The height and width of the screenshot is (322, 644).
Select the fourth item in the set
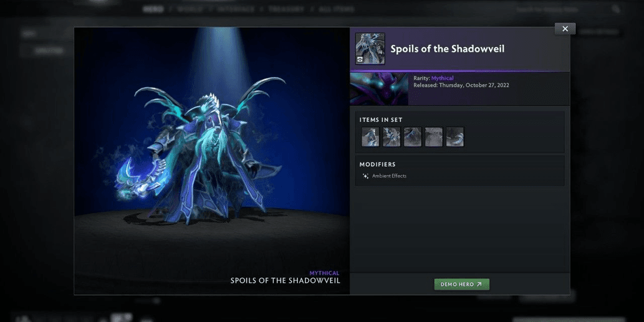tap(434, 137)
